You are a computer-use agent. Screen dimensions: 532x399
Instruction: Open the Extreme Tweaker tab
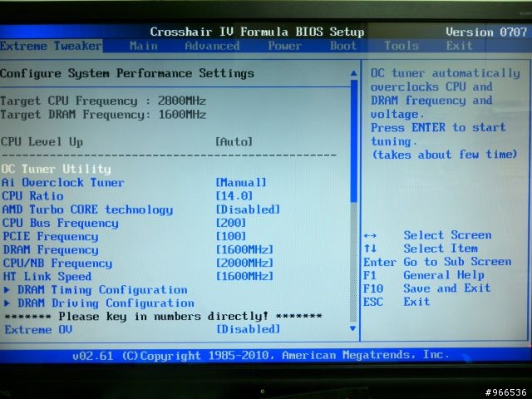point(51,46)
